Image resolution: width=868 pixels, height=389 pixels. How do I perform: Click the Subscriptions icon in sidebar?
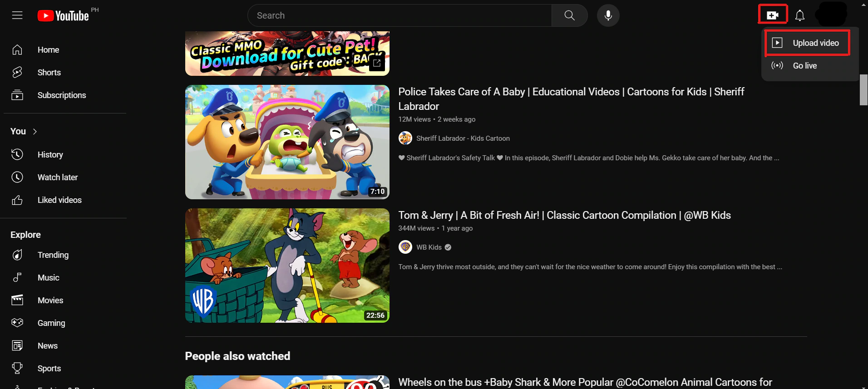17,95
